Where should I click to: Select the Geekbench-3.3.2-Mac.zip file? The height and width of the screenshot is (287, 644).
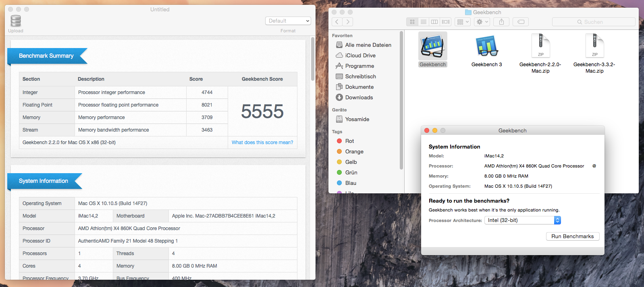[594, 46]
